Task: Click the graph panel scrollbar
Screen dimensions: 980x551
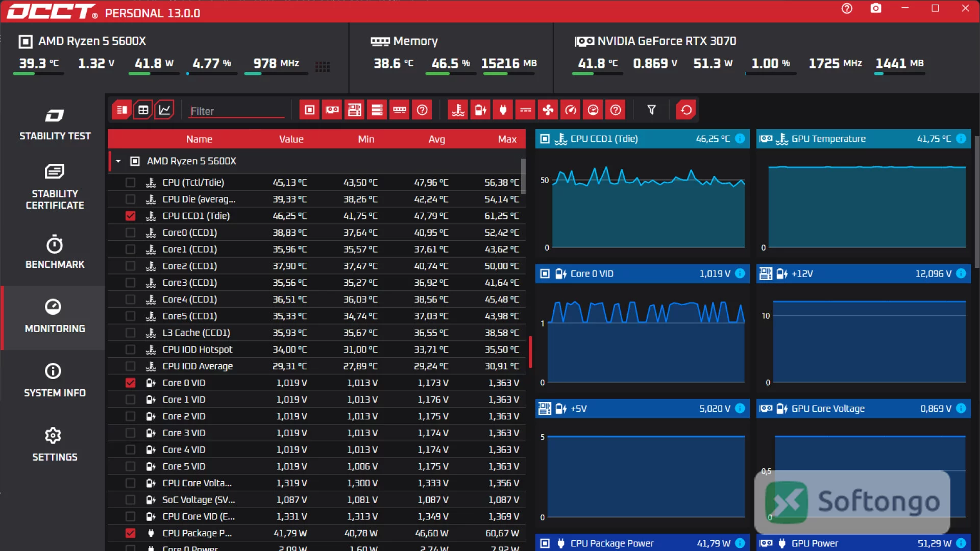Action: click(x=976, y=202)
